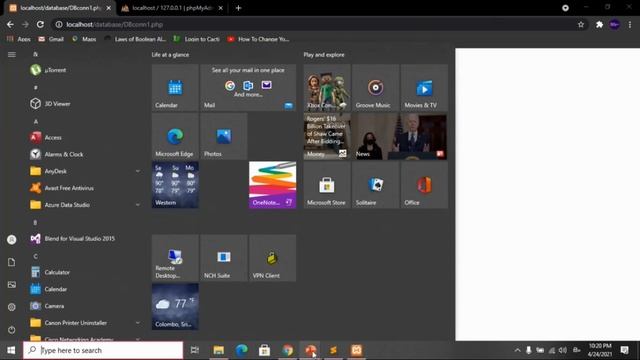Open 3D Viewer from the app list
The width and height of the screenshot is (640, 360).
84,104
